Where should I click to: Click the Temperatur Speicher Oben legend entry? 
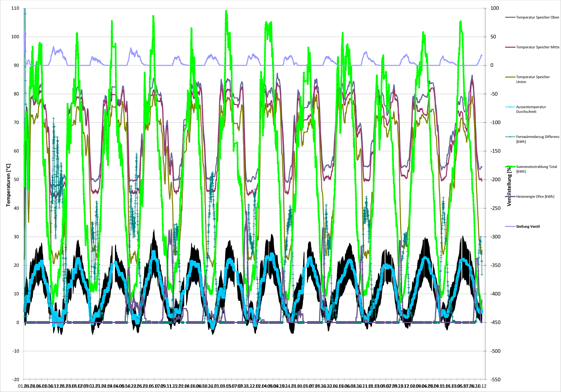[x=537, y=17]
